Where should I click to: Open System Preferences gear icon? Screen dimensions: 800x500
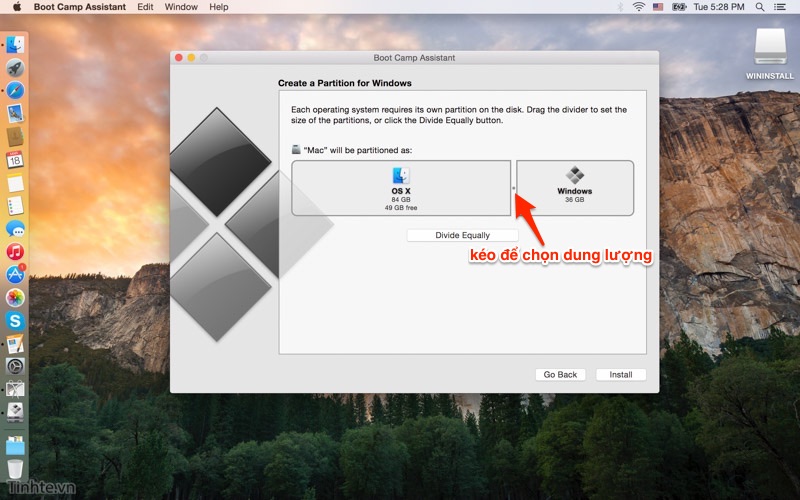coord(15,366)
